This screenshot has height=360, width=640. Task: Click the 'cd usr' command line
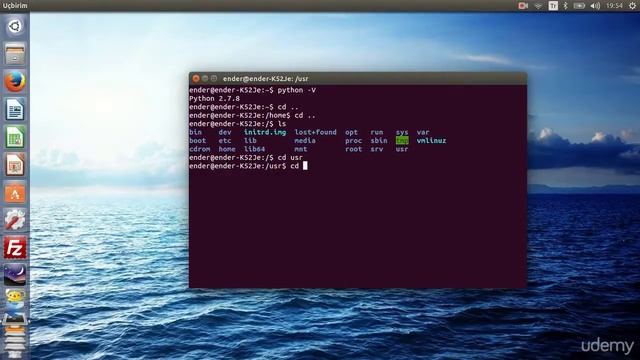click(x=290, y=158)
